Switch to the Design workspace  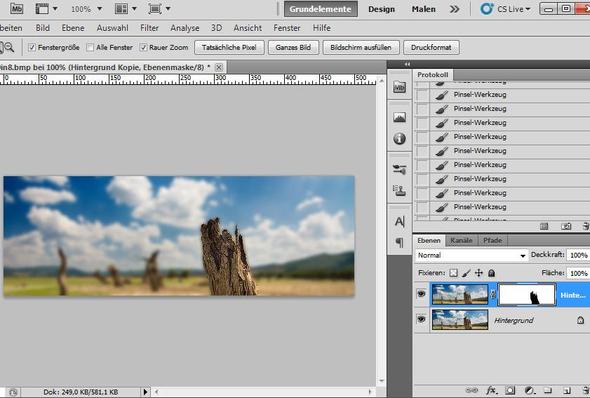[382, 9]
